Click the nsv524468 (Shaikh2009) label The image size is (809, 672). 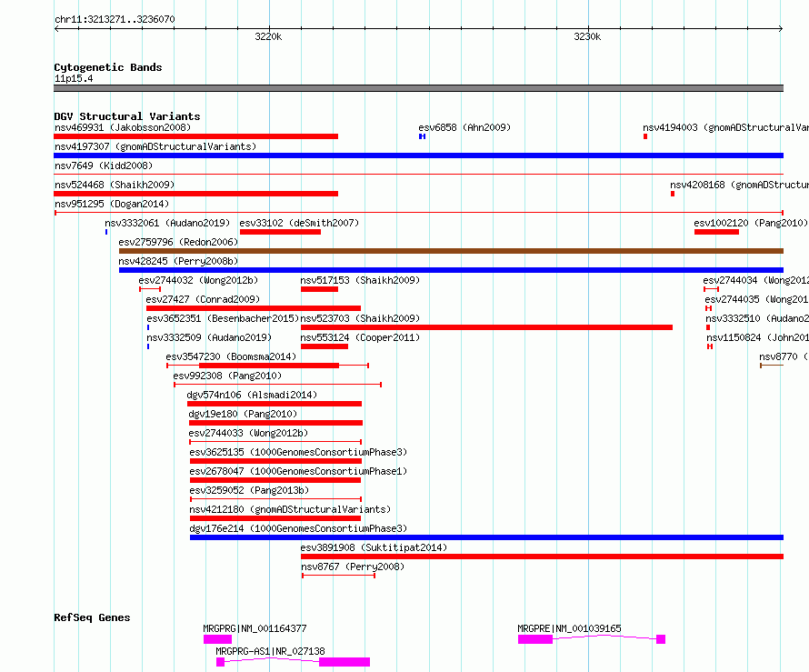[115, 185]
